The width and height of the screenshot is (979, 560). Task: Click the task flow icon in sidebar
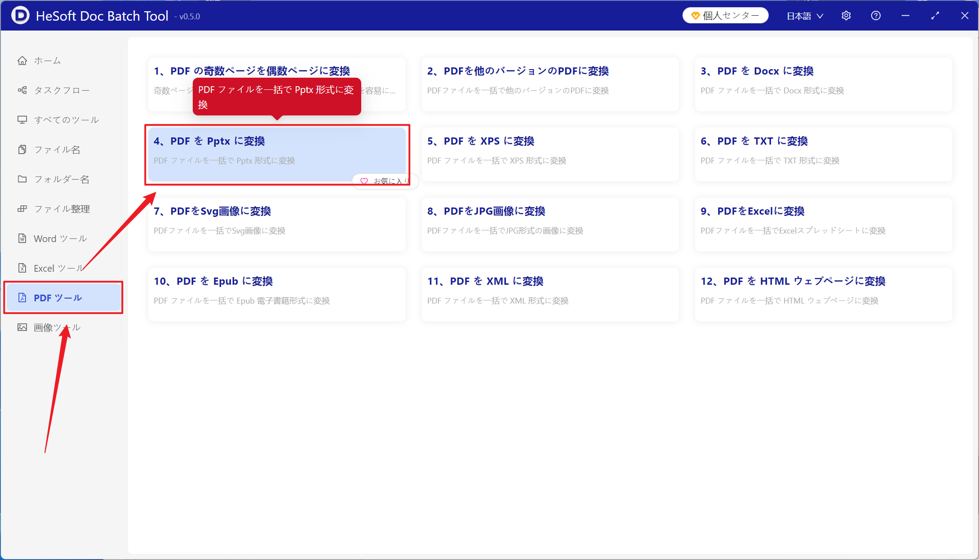point(22,90)
